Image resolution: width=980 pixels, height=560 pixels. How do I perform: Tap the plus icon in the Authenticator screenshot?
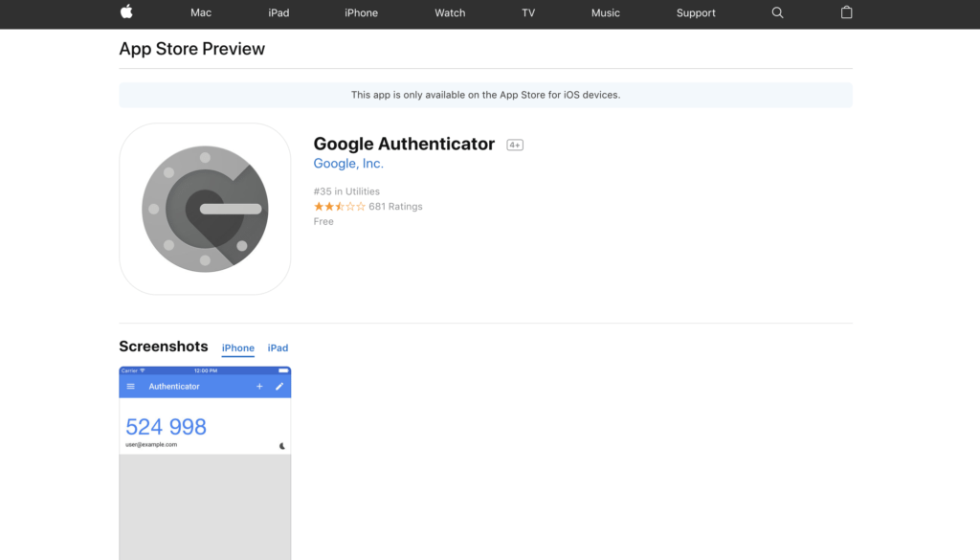(x=259, y=386)
